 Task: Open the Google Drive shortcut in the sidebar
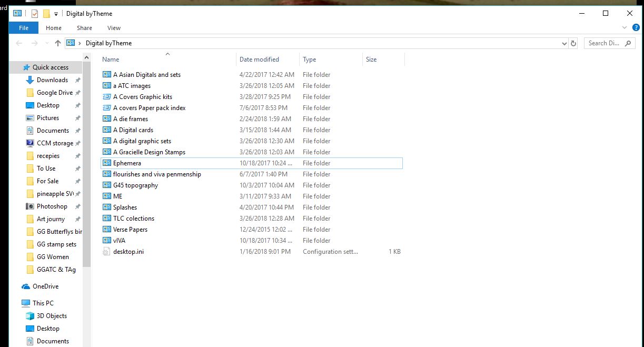(x=54, y=92)
